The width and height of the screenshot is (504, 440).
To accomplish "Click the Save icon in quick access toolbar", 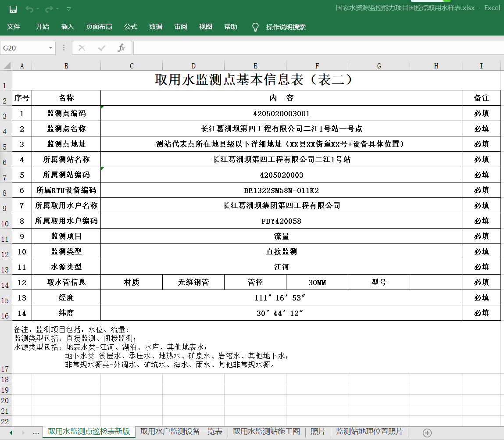I will (13, 9).
